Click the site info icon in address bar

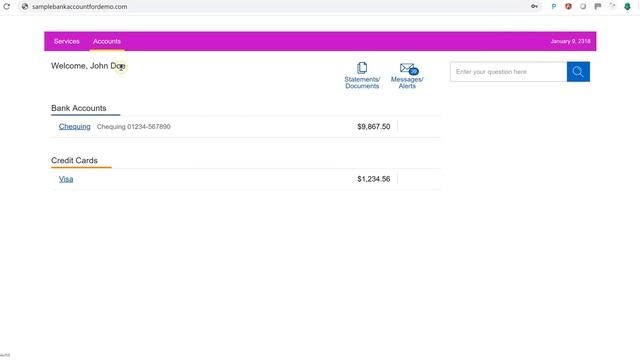[x=25, y=7]
